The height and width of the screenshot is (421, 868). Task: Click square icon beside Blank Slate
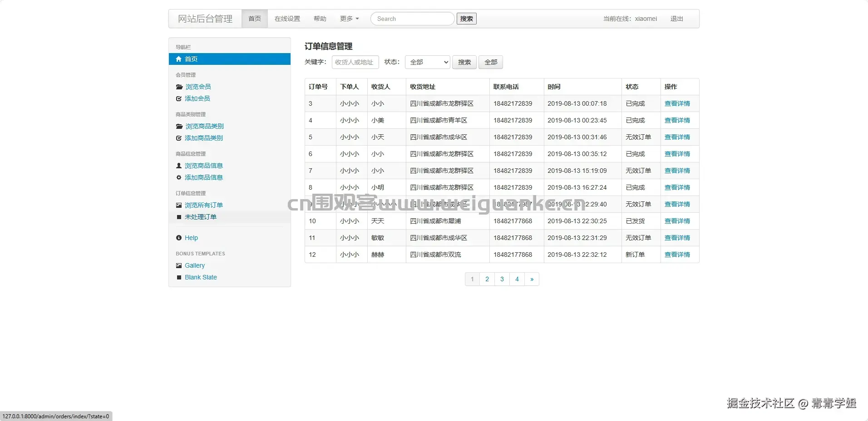pos(179,277)
